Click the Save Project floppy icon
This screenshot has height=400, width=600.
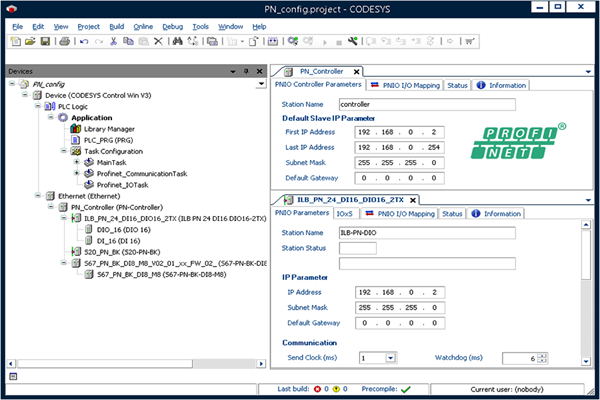[45, 41]
